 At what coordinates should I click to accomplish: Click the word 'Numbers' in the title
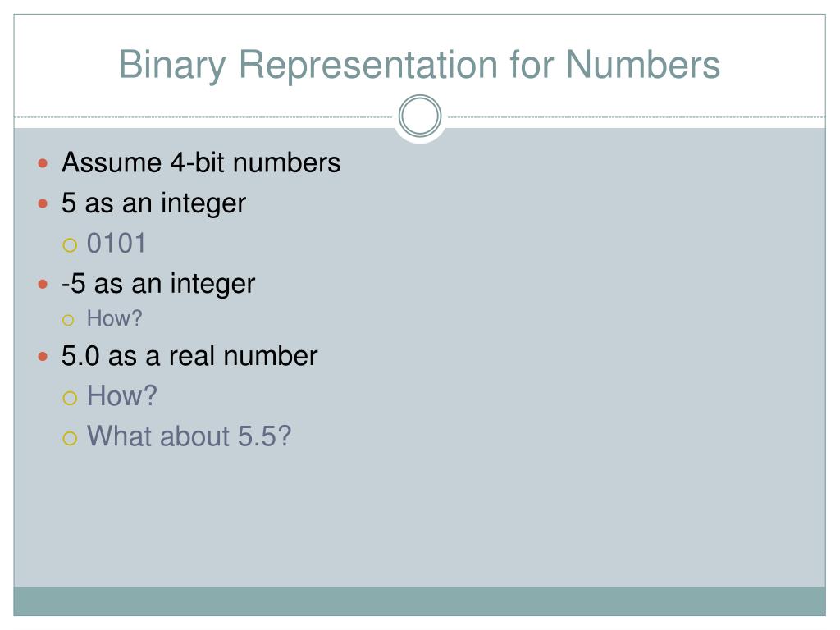click(642, 66)
